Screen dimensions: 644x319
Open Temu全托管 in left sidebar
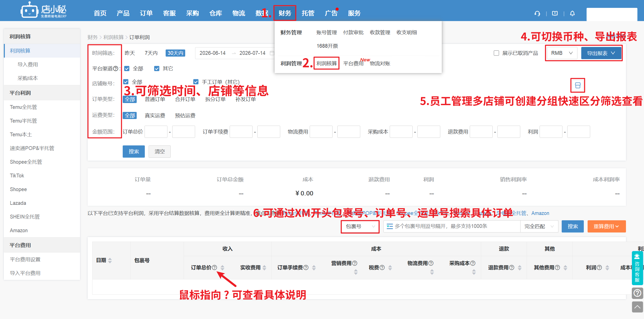click(x=23, y=107)
